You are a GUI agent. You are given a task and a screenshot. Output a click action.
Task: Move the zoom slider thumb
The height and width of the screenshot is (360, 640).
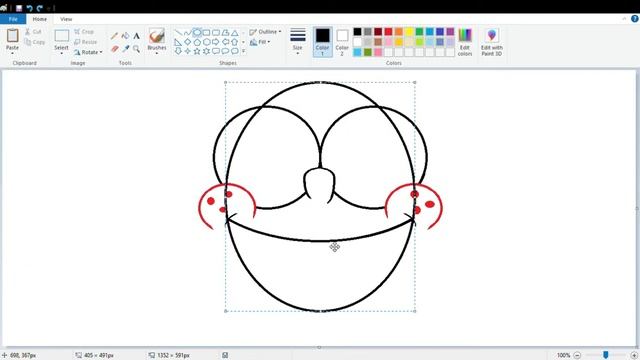[606, 355]
